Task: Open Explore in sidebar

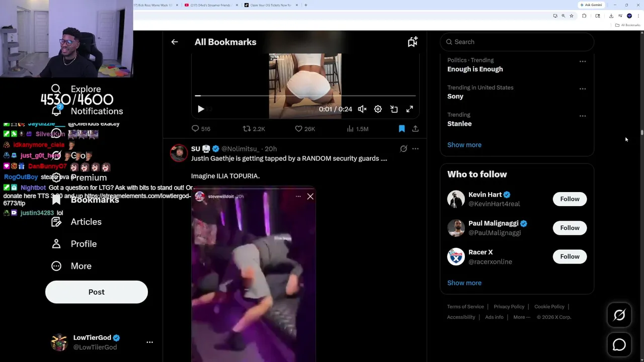Action: [76, 89]
